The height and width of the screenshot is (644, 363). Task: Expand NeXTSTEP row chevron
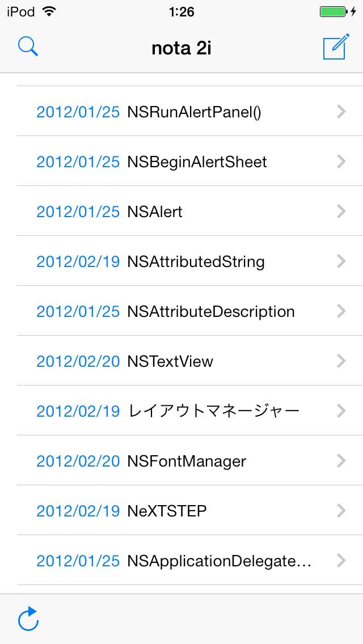[x=341, y=511]
